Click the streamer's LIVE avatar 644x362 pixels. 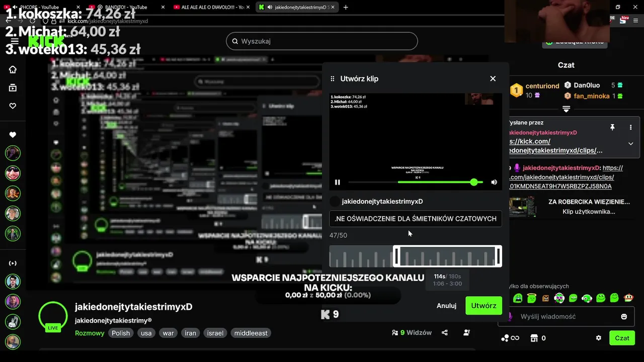click(x=53, y=316)
